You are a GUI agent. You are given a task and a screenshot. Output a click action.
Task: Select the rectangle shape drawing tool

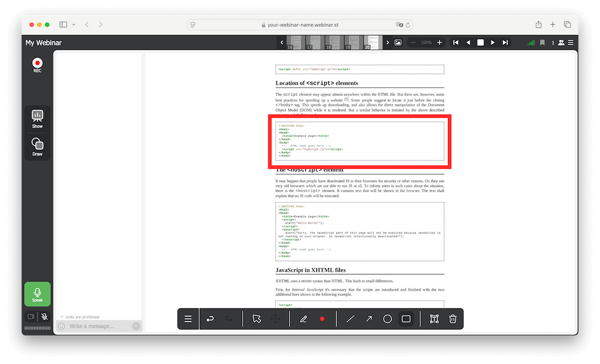tap(406, 319)
